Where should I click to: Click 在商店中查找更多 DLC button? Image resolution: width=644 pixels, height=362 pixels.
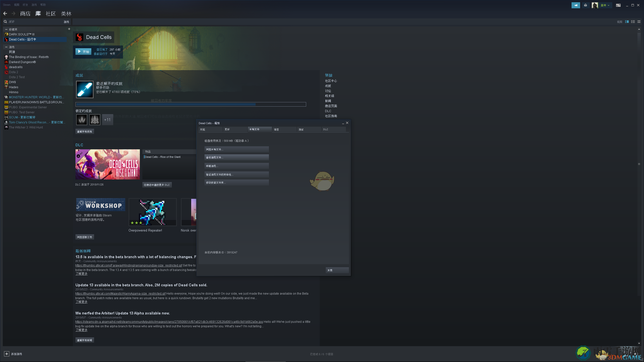tap(157, 185)
